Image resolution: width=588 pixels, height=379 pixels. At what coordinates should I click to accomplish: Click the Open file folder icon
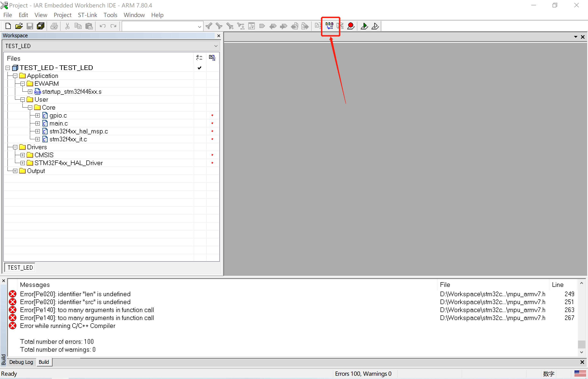[x=19, y=26]
